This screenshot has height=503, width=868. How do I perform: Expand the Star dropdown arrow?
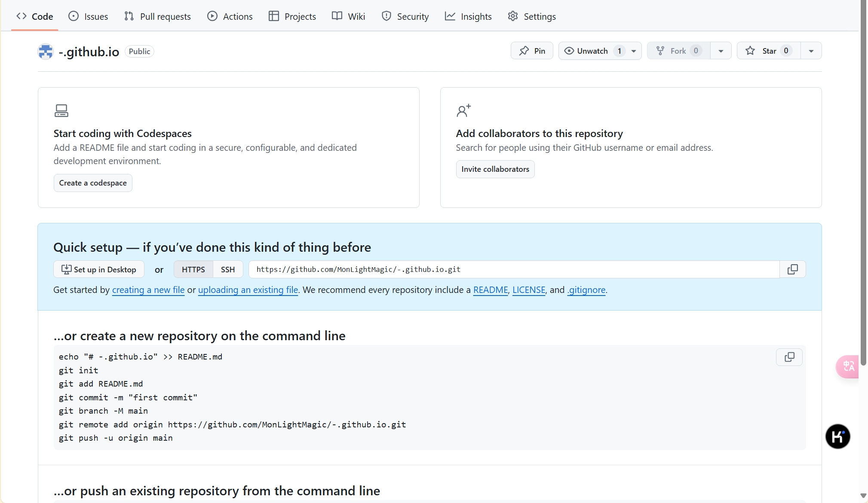(811, 51)
